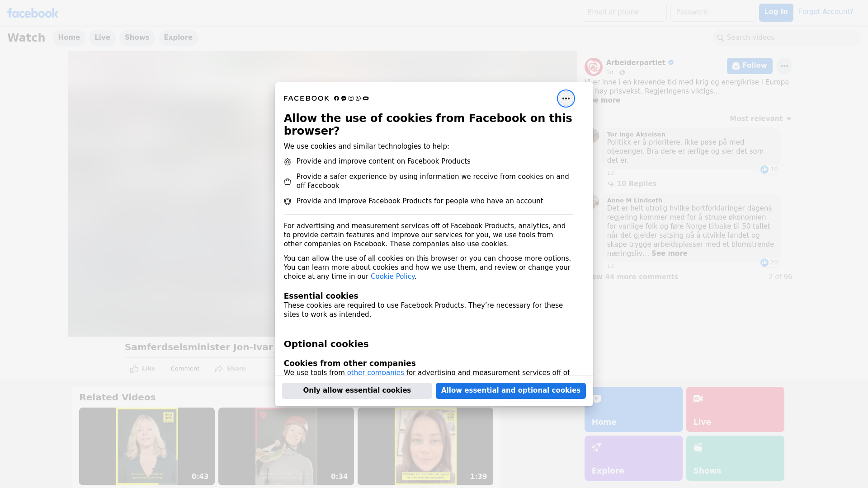
Task: Open Arbeiderpartiet page name link
Action: click(635, 63)
